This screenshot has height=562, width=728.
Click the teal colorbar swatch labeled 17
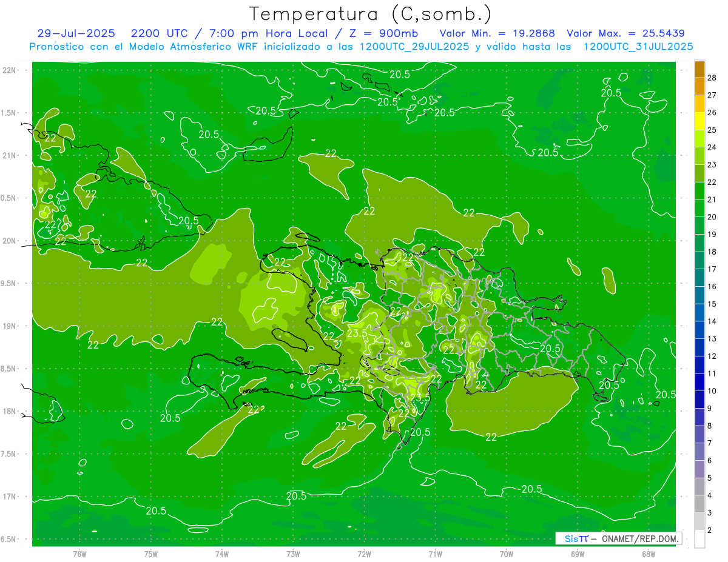pyautogui.click(x=699, y=261)
